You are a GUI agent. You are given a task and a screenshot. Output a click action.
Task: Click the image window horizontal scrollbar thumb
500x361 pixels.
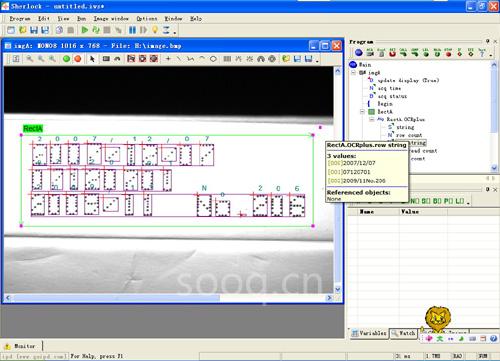pyautogui.click(x=116, y=298)
